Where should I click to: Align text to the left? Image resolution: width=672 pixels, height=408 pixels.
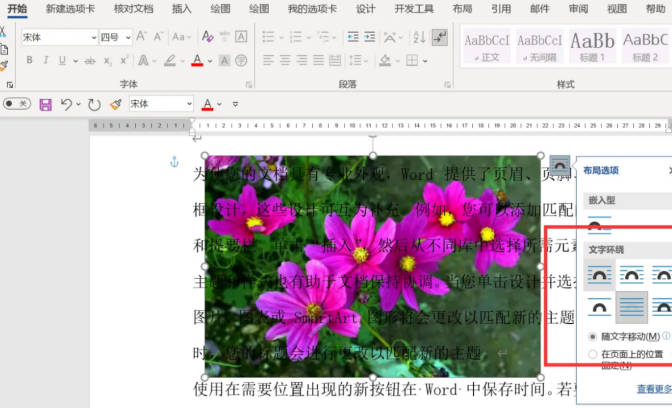[268, 60]
